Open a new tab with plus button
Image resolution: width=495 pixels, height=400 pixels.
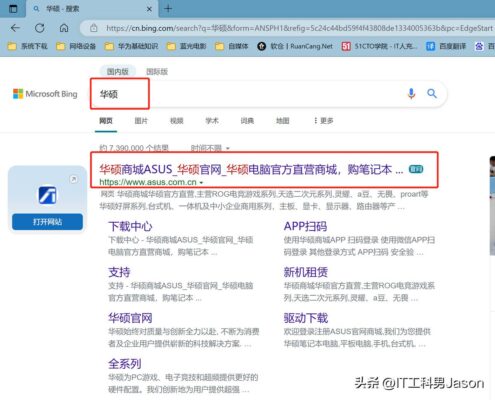(168, 9)
